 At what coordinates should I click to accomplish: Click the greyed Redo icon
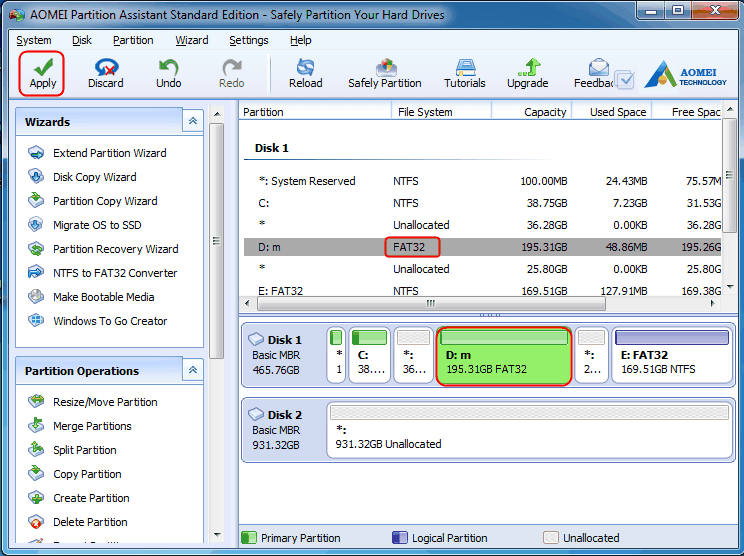(x=232, y=74)
